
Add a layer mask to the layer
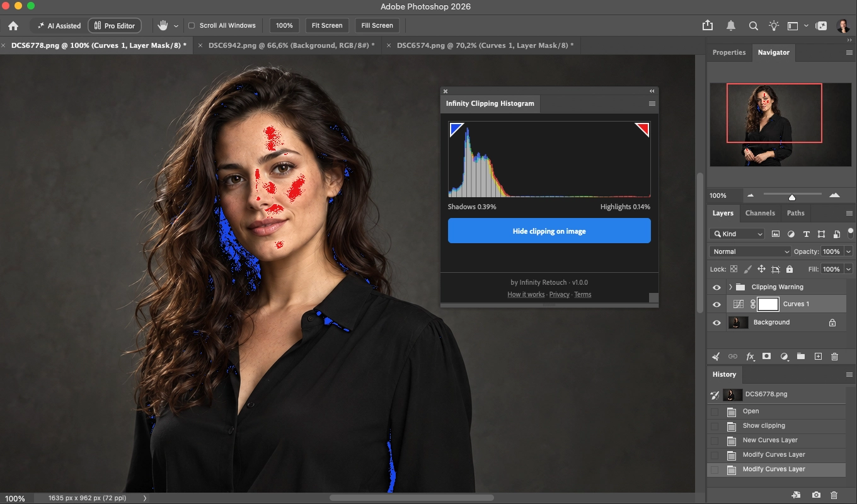click(x=767, y=357)
